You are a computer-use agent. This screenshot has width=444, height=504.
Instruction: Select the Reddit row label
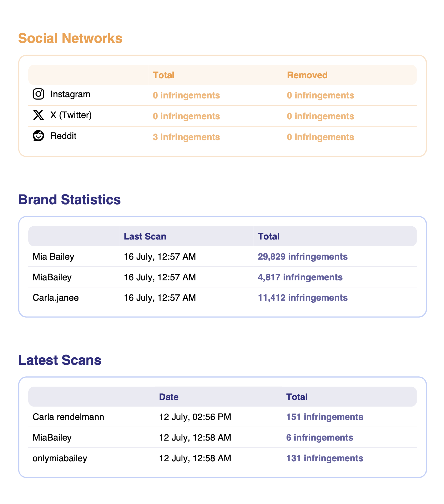coord(63,136)
